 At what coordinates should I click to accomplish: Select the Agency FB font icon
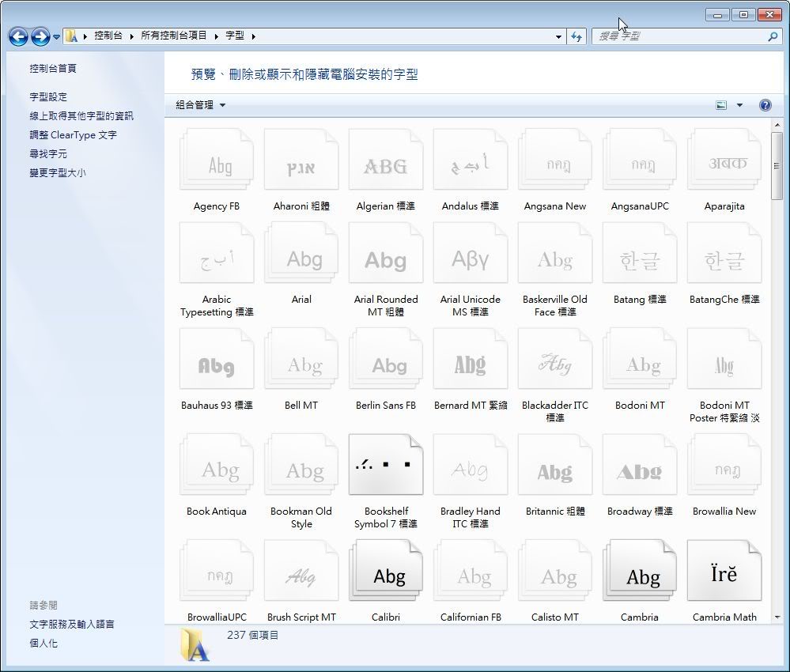[217, 160]
